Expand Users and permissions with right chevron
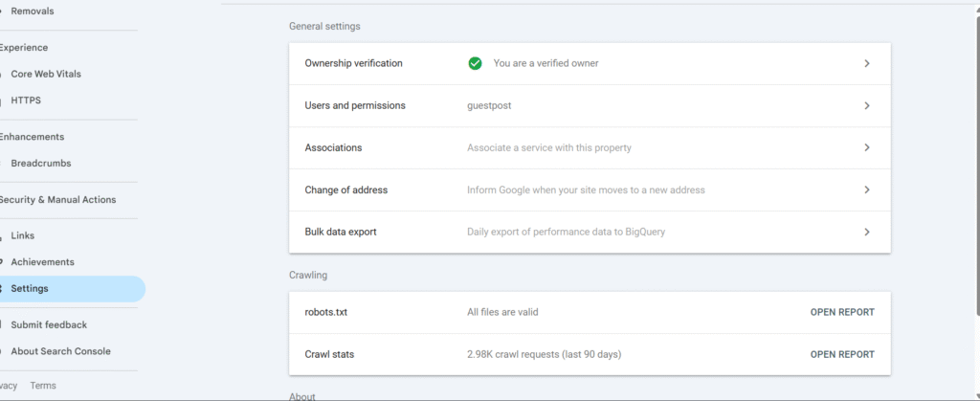Image resolution: width=980 pixels, height=401 pixels. click(866, 105)
